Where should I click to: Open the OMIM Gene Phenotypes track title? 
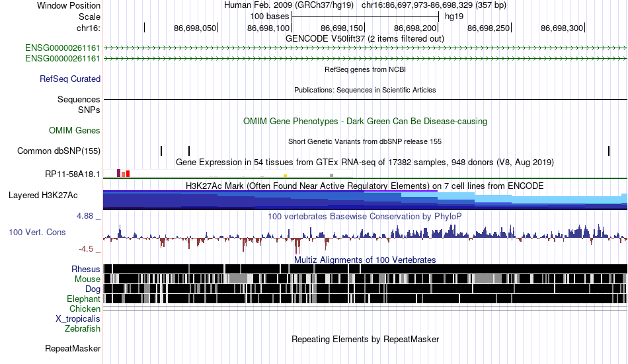(366, 122)
